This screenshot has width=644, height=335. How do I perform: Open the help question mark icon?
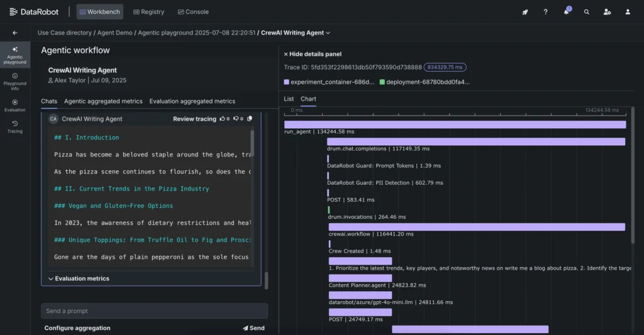(x=545, y=12)
